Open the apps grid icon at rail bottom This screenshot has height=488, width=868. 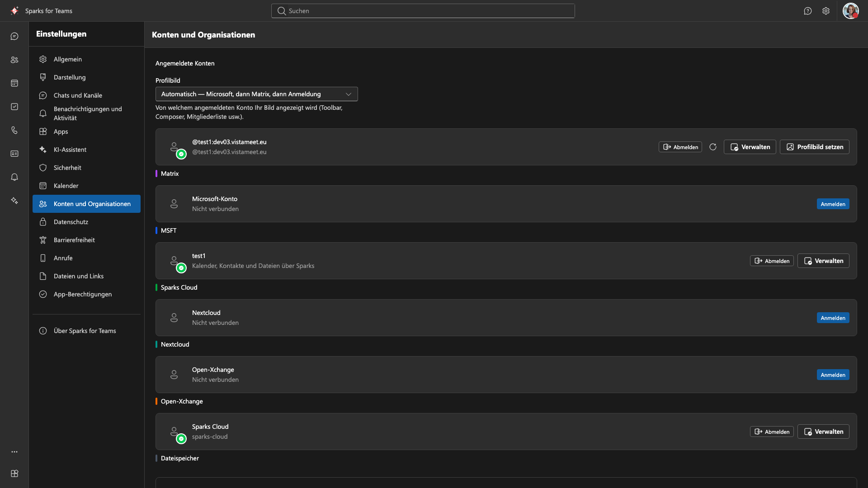(x=14, y=474)
